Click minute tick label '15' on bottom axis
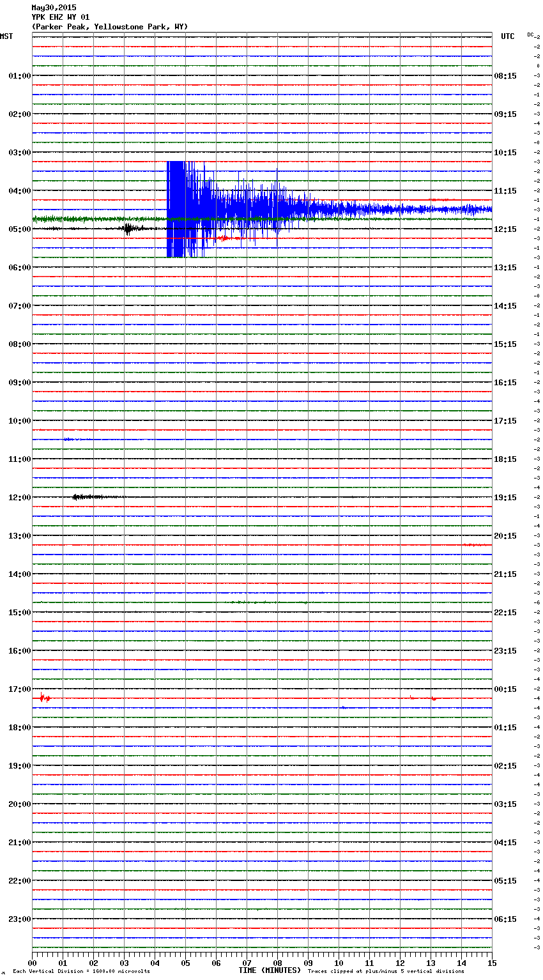 (x=491, y=963)
